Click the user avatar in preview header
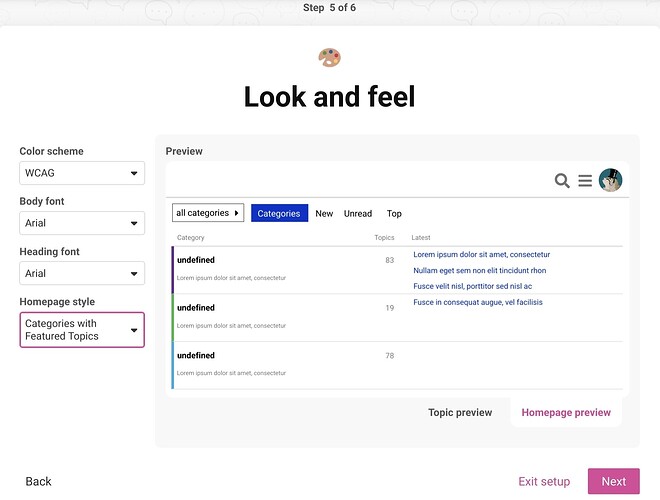This screenshot has height=500, width=660. (x=610, y=180)
